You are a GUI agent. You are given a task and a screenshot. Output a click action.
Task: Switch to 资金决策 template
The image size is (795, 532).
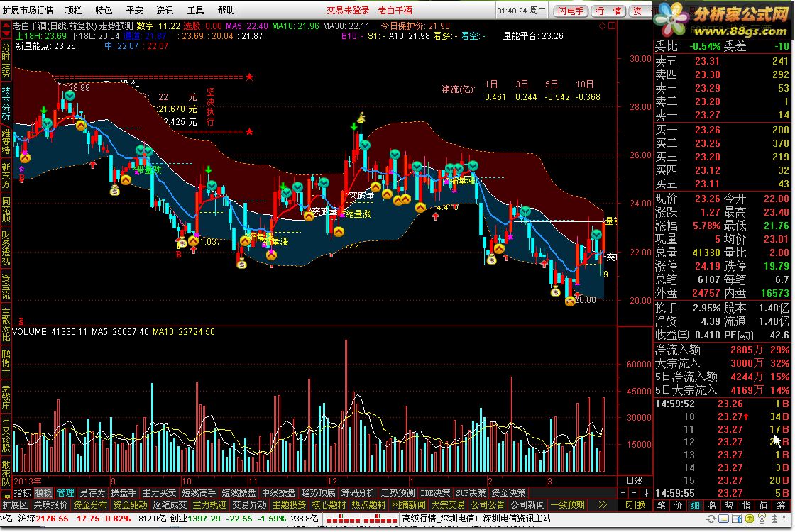click(x=508, y=492)
